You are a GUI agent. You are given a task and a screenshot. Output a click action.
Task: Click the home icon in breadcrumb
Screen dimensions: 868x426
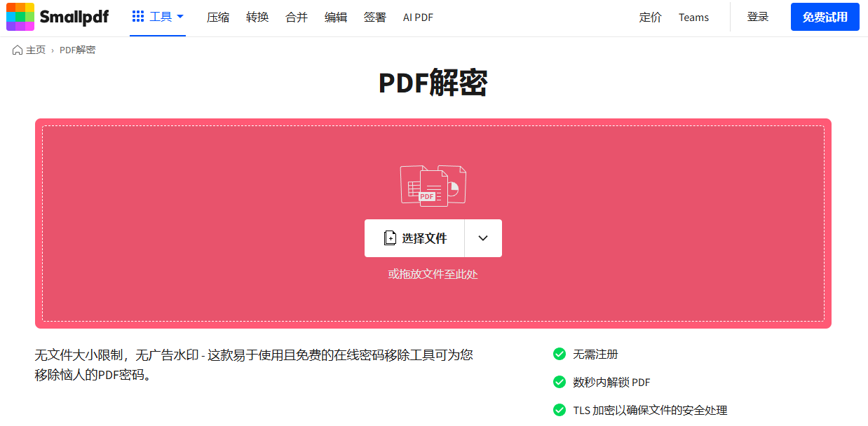click(18, 50)
